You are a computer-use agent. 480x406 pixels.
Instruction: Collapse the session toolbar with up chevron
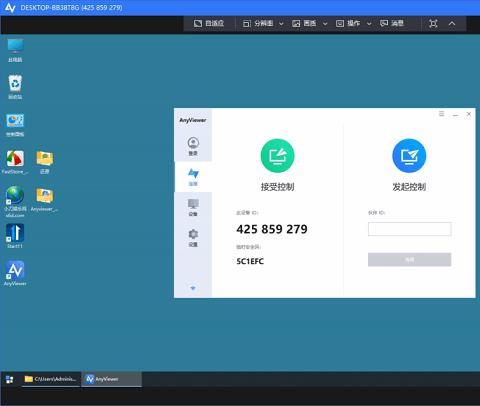click(452, 23)
